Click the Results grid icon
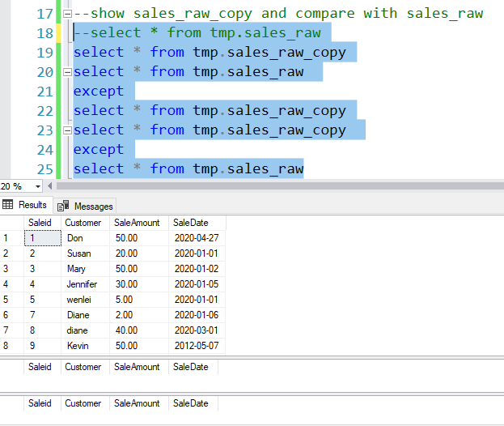 (8, 204)
